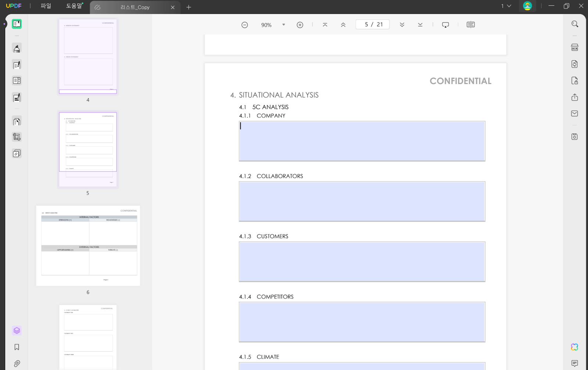The image size is (588, 370).
Task: Close the 리스트_Copy tab
Action: (x=173, y=7)
